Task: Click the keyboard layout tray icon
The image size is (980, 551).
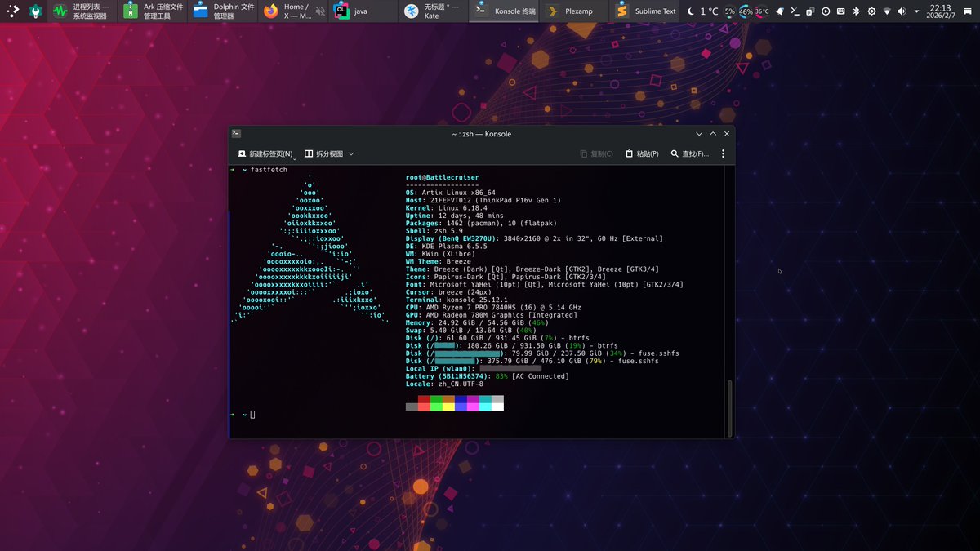Action: click(x=841, y=11)
